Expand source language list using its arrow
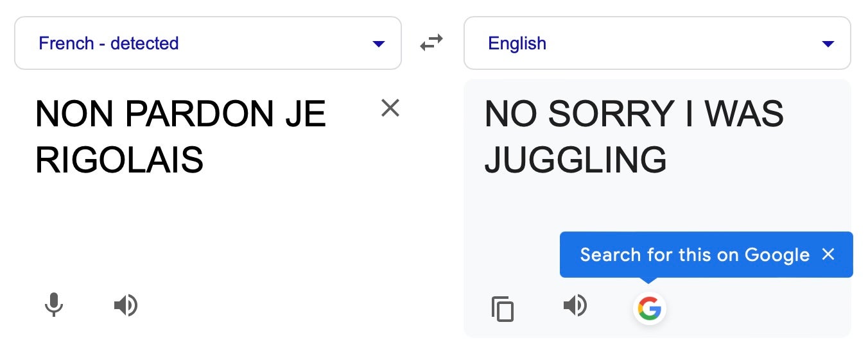The image size is (868, 354). (x=379, y=44)
